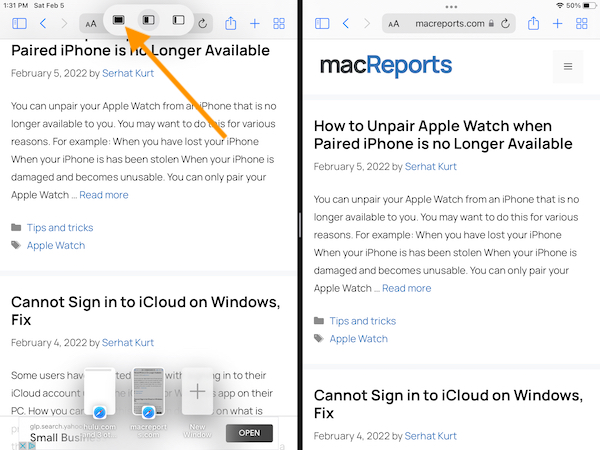The image size is (600, 450).
Task: Show tab overview in right Safari window
Action: pos(582,24)
